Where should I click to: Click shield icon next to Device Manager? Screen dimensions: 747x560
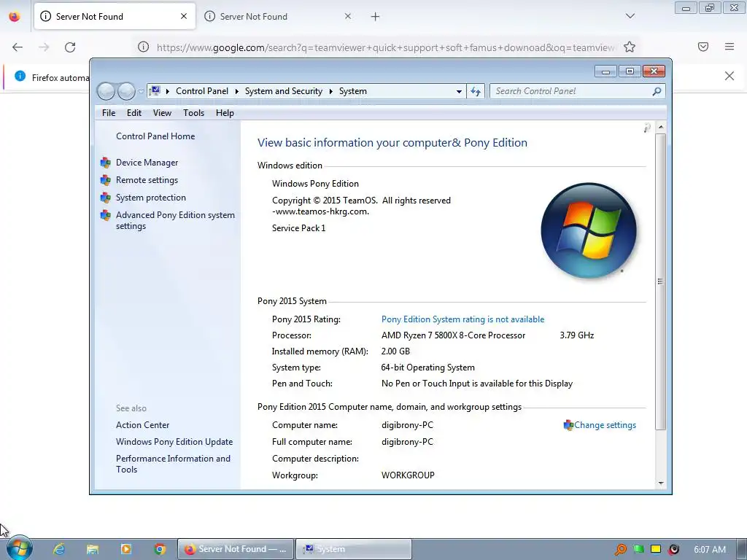click(x=105, y=163)
